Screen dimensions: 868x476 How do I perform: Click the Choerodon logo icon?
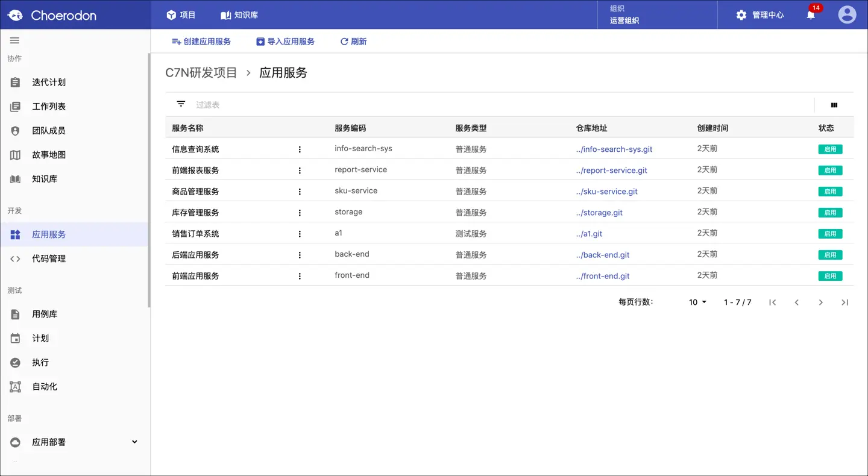[15, 15]
